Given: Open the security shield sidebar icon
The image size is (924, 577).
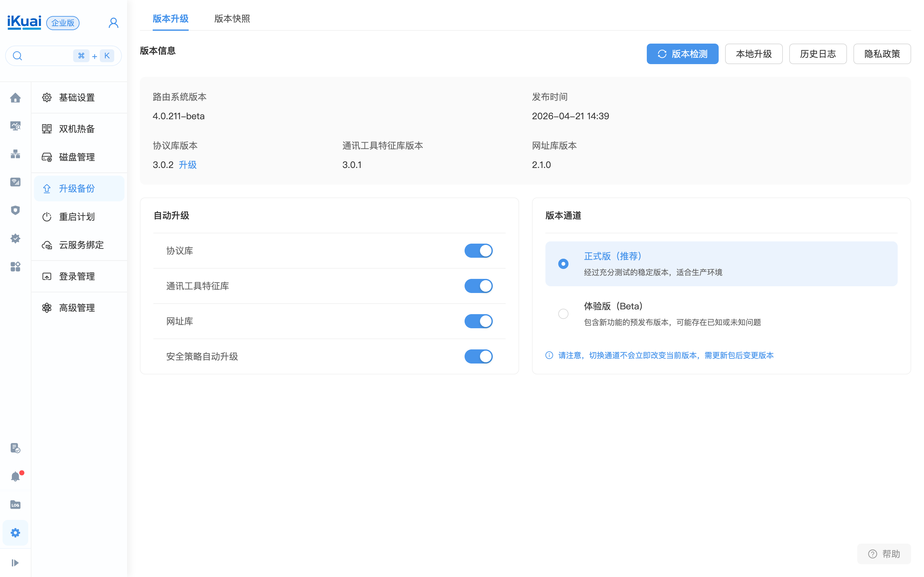Looking at the screenshot, I should [x=15, y=210].
